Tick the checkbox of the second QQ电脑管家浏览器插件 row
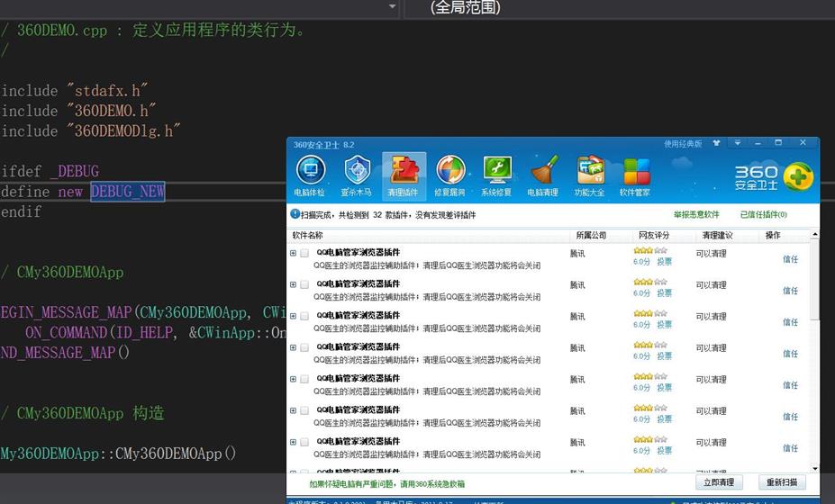 304,284
